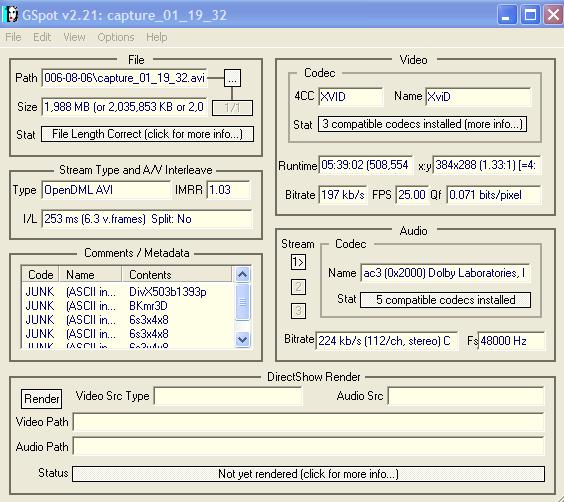
Task: Open the Edit menu
Action: [x=42, y=37]
